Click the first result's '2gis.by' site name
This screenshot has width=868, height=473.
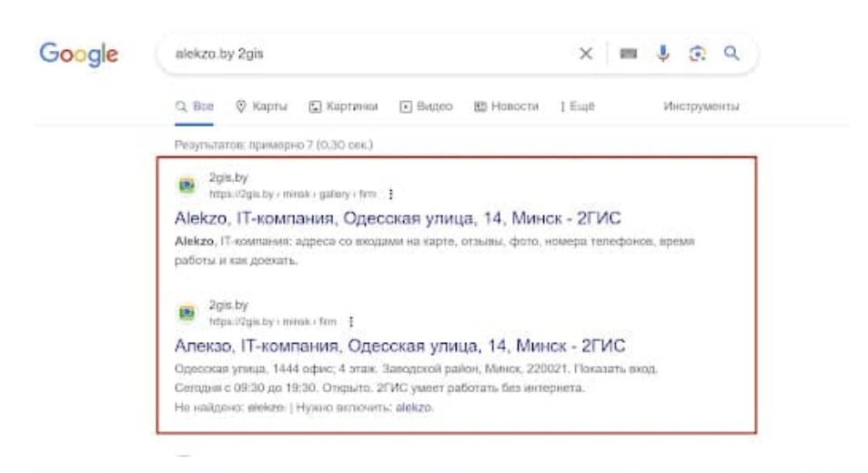point(228,177)
